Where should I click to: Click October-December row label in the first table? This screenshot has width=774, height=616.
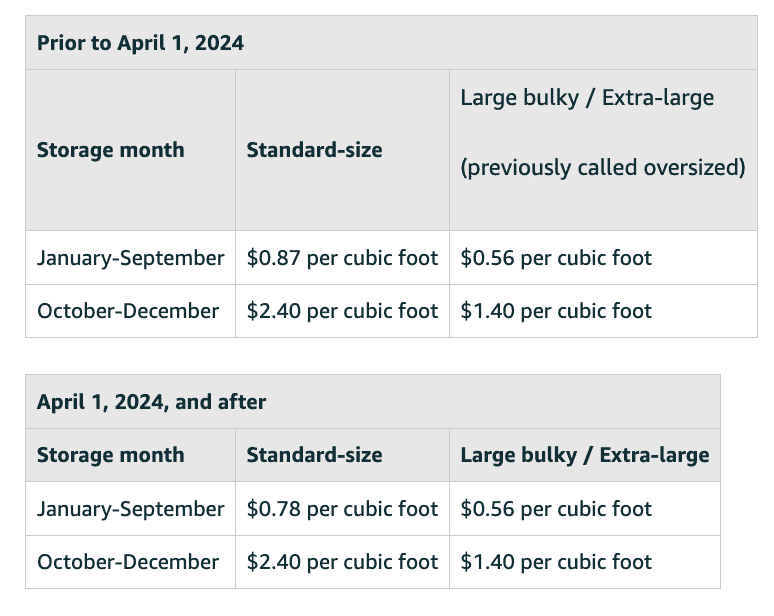click(x=128, y=311)
